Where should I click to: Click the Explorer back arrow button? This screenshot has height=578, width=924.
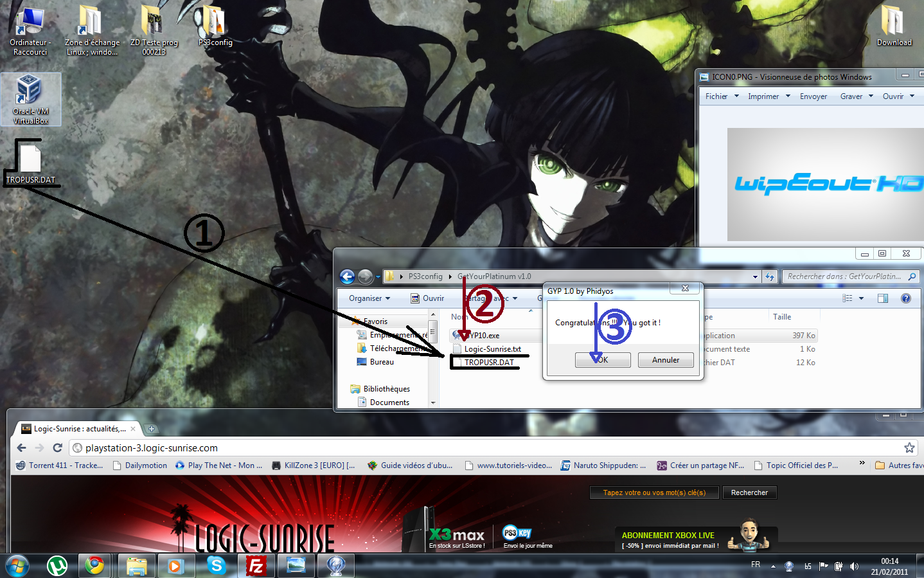coord(347,276)
